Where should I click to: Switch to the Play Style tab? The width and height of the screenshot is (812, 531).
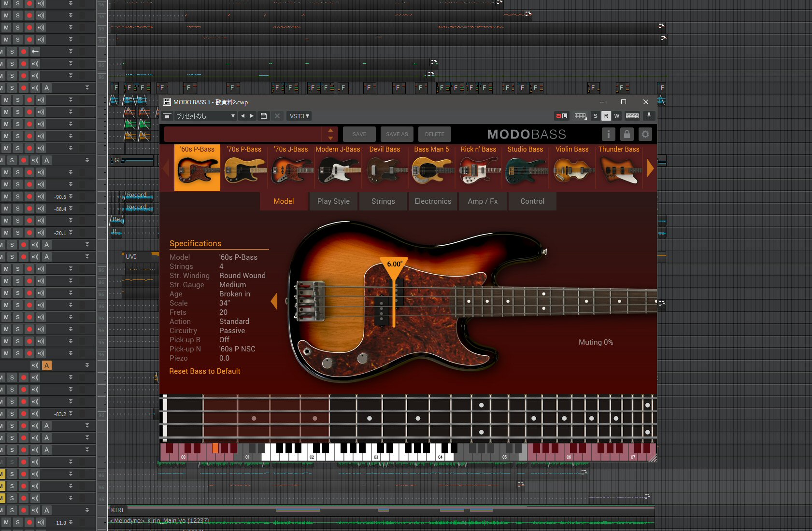(333, 201)
